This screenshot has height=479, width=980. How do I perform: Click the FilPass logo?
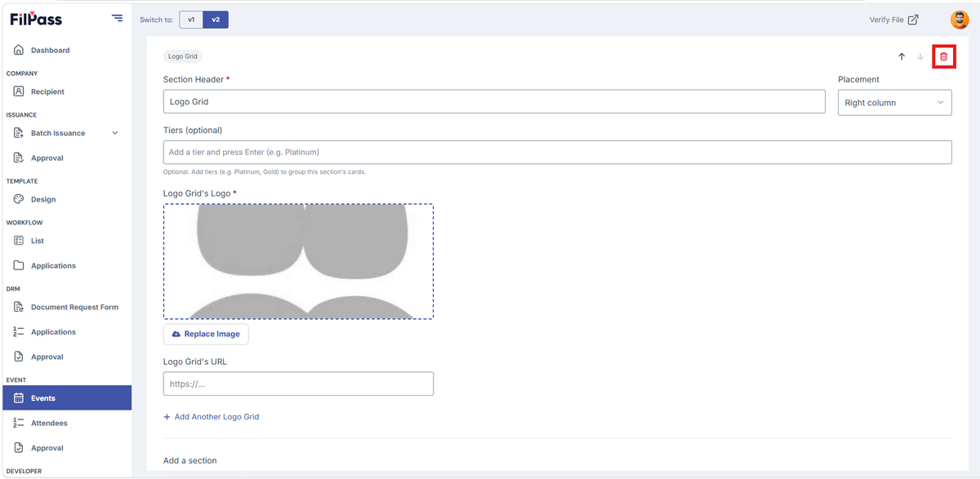(36, 19)
